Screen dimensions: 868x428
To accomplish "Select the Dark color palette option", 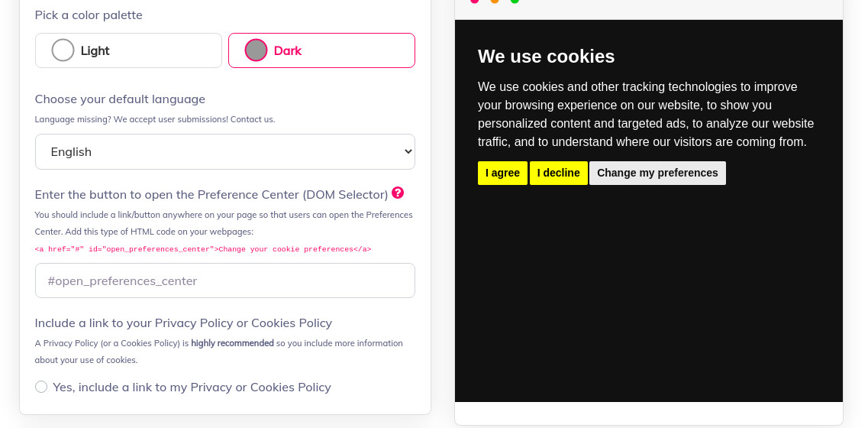I will coord(321,50).
